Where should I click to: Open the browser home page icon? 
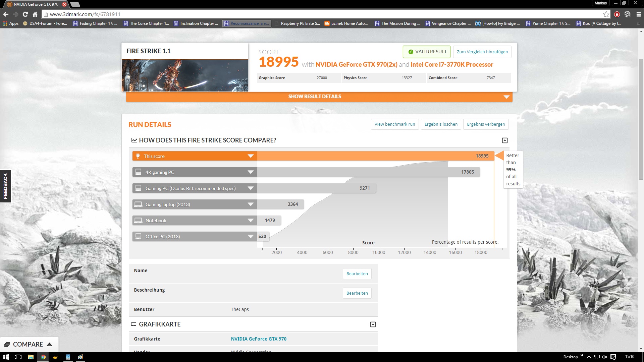(35, 14)
